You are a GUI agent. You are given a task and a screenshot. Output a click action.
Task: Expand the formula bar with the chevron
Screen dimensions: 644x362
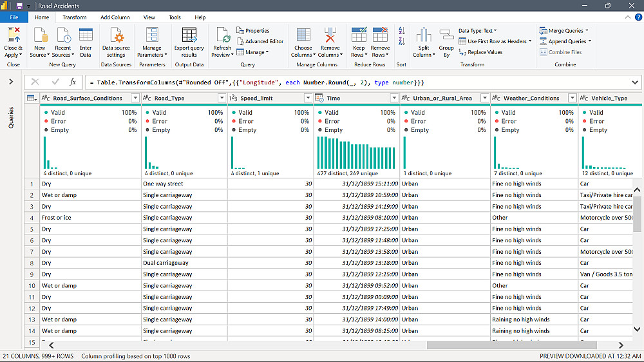pyautogui.click(x=635, y=82)
